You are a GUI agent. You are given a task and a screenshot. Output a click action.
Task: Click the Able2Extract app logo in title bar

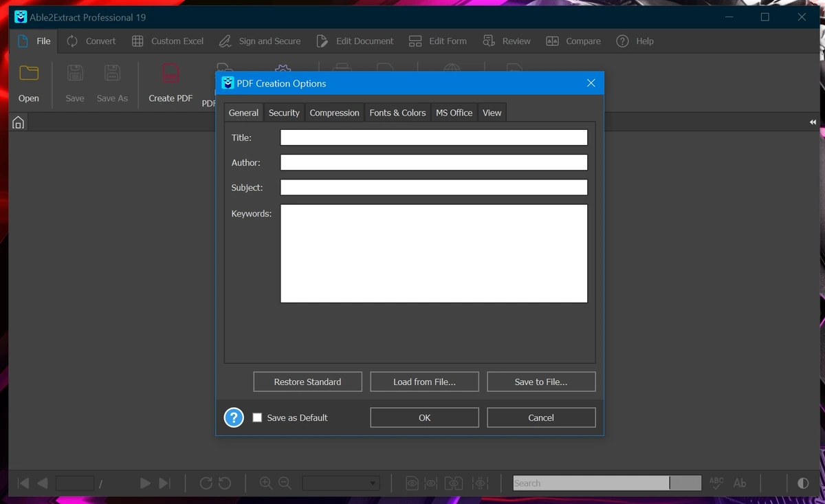pos(21,17)
